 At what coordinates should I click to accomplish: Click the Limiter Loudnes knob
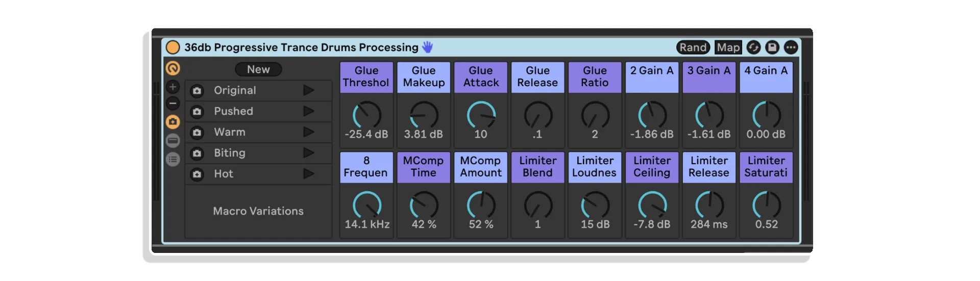pyautogui.click(x=595, y=205)
